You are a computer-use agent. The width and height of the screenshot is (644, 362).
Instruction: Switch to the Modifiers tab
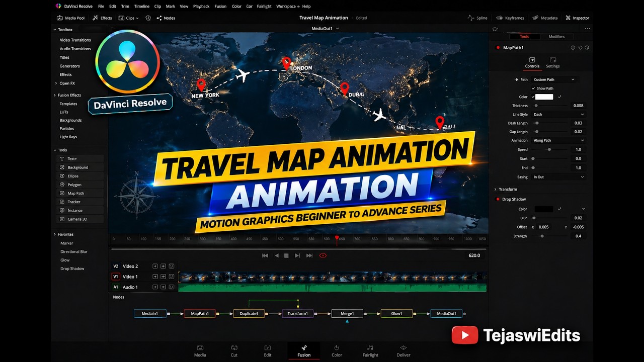[556, 37]
